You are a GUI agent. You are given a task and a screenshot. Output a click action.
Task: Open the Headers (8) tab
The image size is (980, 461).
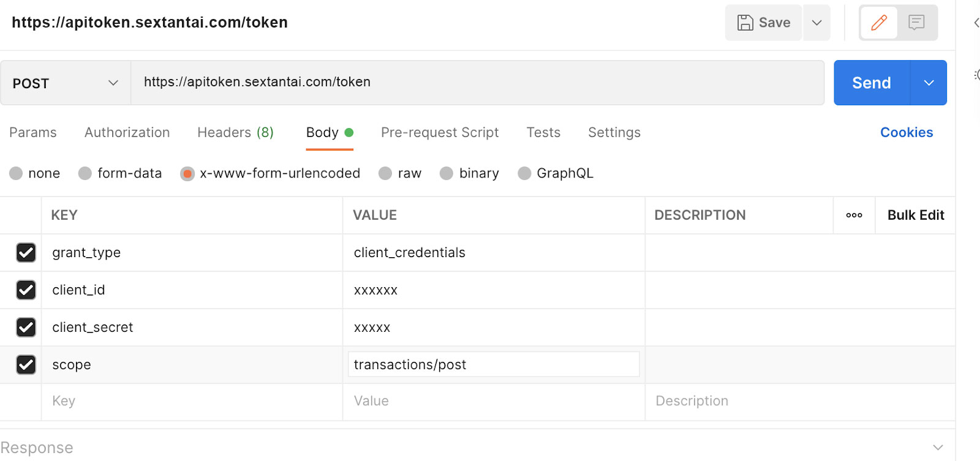(235, 132)
